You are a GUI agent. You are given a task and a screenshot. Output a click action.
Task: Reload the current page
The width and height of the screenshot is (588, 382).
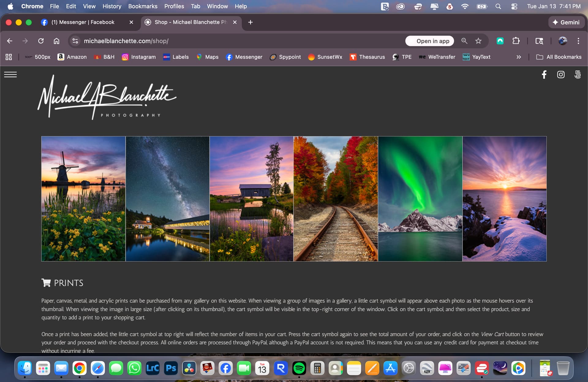[x=41, y=41]
